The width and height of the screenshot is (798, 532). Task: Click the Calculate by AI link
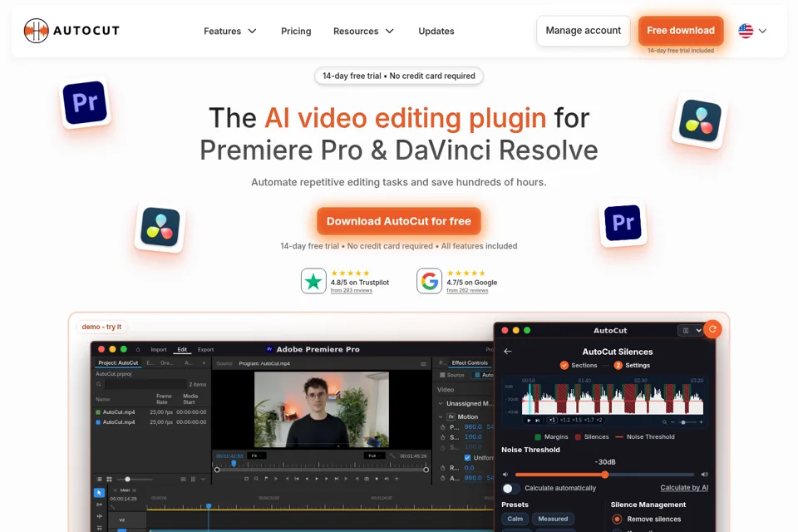[684, 488]
